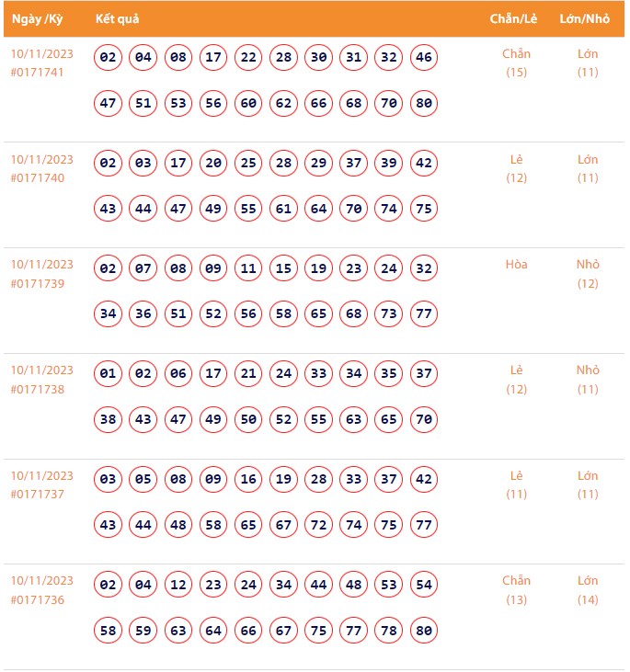The width and height of the screenshot is (630, 672).
Task: Select ball 80 in draw #0171741
Action: (424, 103)
